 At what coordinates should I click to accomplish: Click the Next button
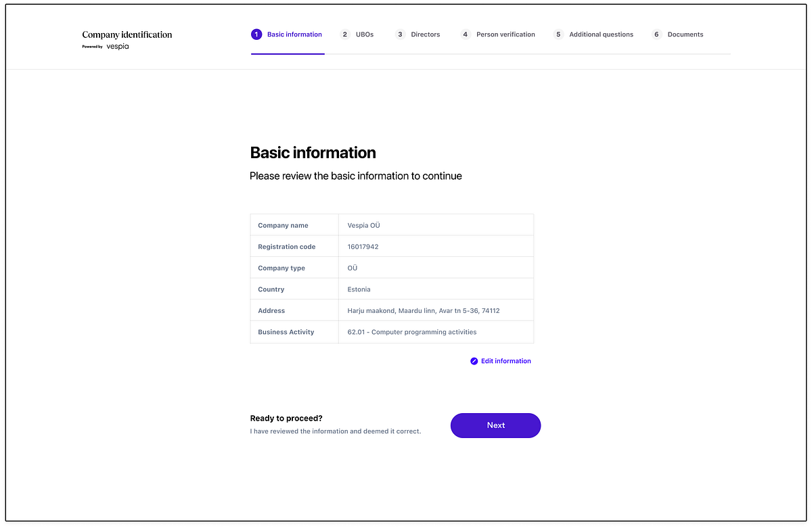click(496, 425)
